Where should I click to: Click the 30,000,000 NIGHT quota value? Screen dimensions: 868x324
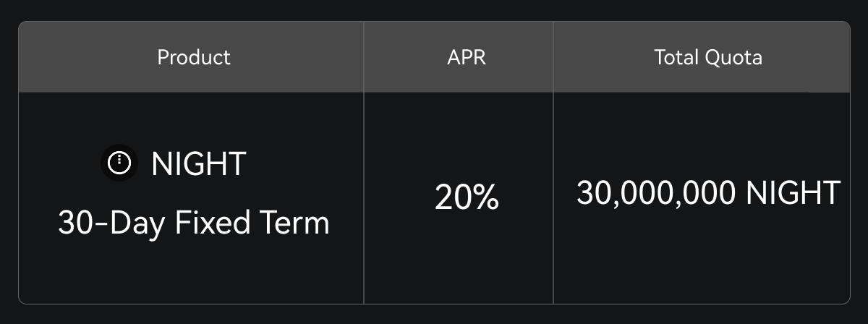[708, 193]
